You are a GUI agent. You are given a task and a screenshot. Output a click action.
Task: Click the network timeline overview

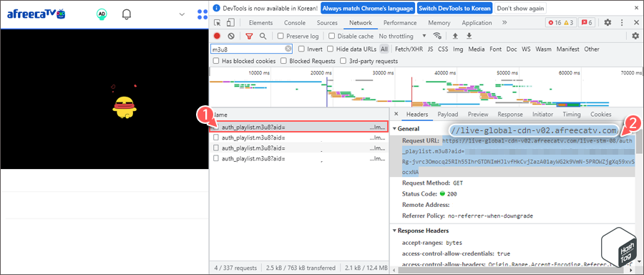click(x=426, y=87)
